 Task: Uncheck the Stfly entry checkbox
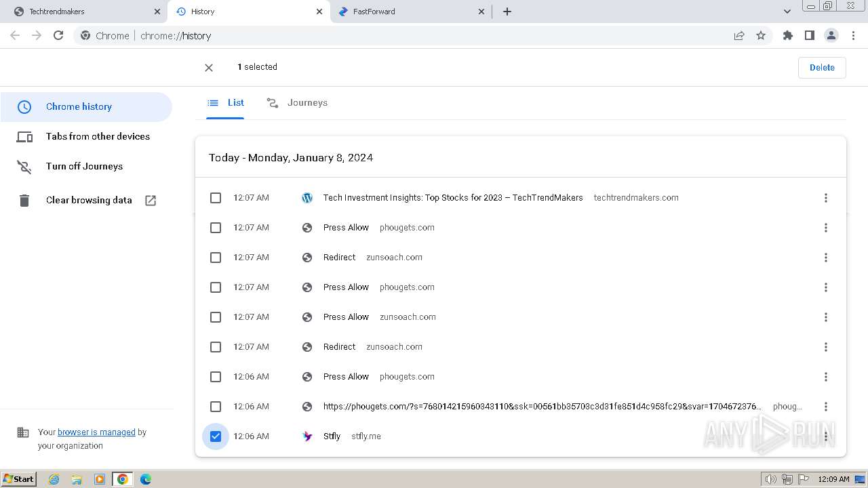point(216,436)
